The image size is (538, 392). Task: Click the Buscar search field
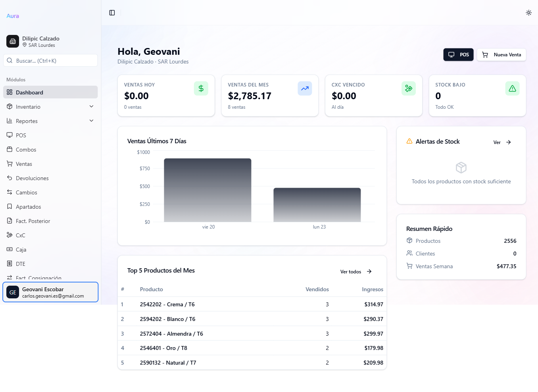pyautogui.click(x=50, y=60)
